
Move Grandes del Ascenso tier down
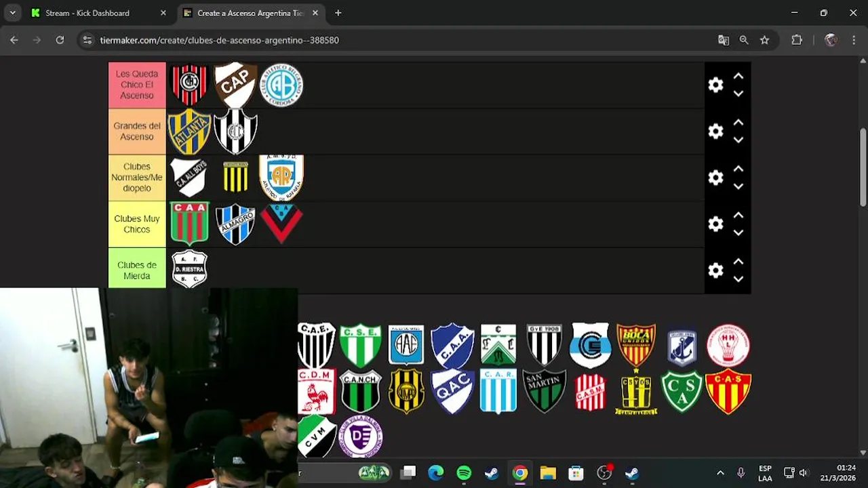738,140
